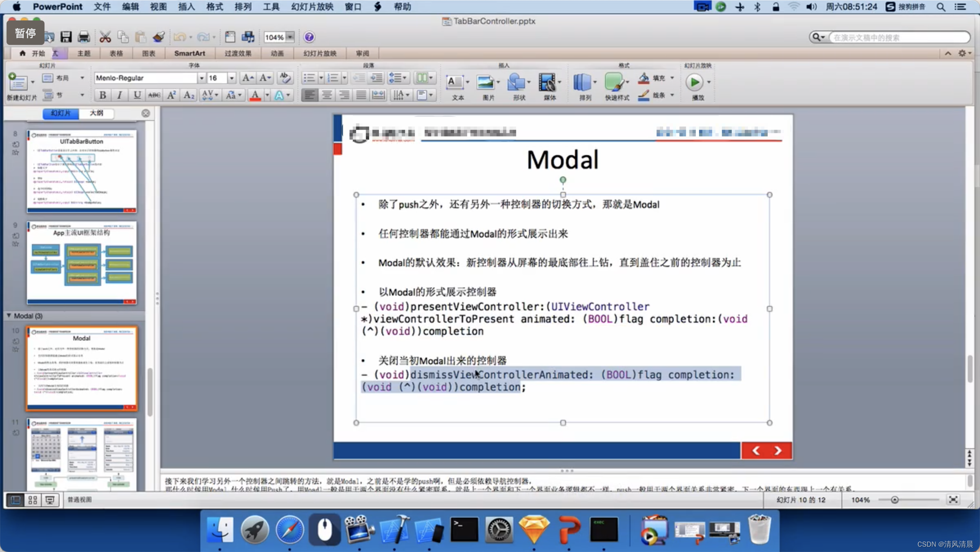Toggle Strikethrough ABC button

(154, 95)
